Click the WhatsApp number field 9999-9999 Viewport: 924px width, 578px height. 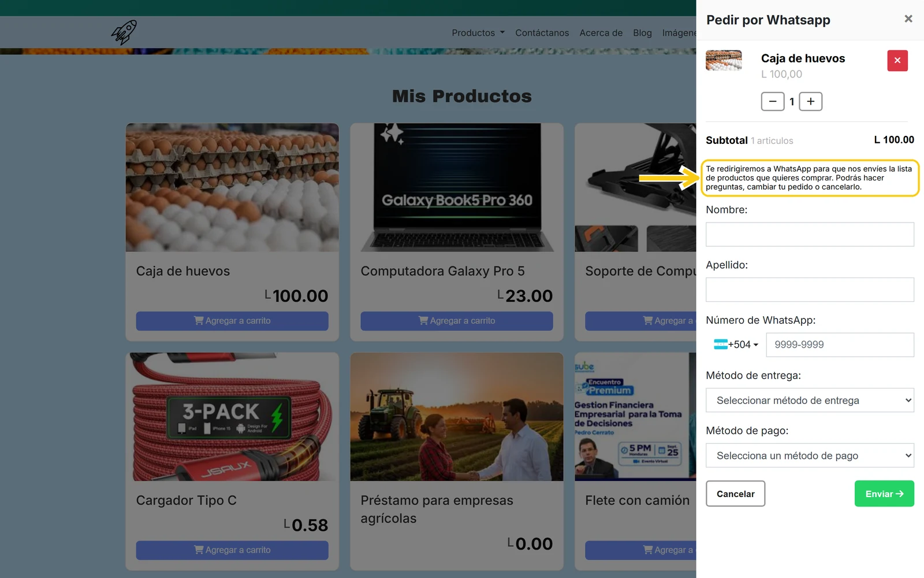pos(840,344)
